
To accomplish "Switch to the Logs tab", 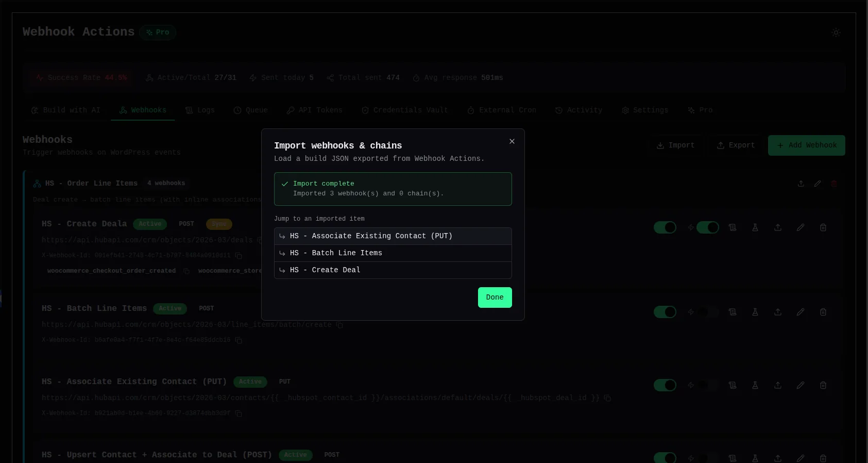I will coord(200,110).
